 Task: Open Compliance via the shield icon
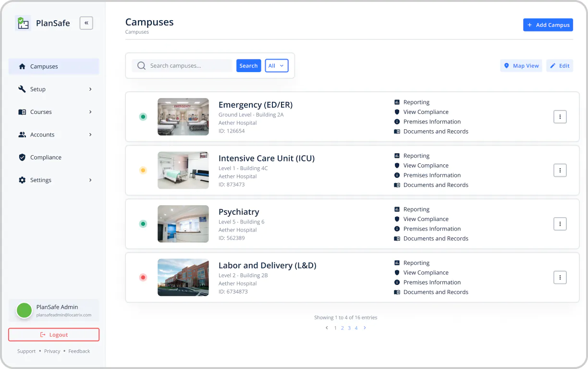23,157
